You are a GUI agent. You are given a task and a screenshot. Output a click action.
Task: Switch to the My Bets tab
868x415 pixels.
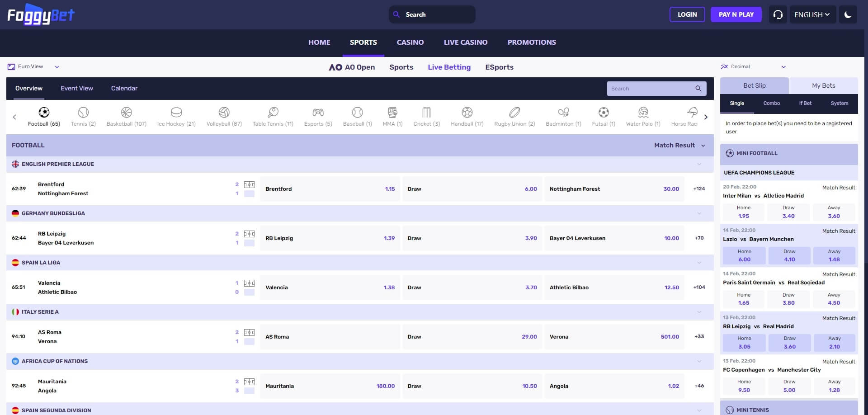pyautogui.click(x=823, y=85)
